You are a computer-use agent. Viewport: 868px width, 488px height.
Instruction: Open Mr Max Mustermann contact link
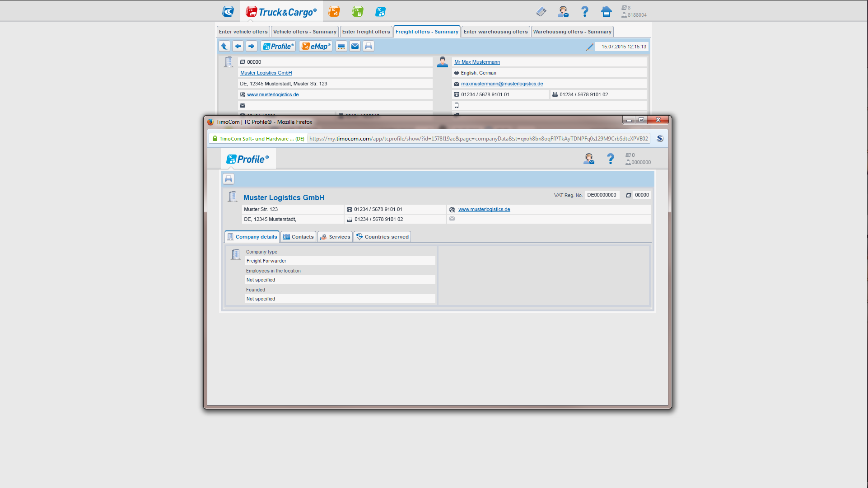(x=477, y=62)
